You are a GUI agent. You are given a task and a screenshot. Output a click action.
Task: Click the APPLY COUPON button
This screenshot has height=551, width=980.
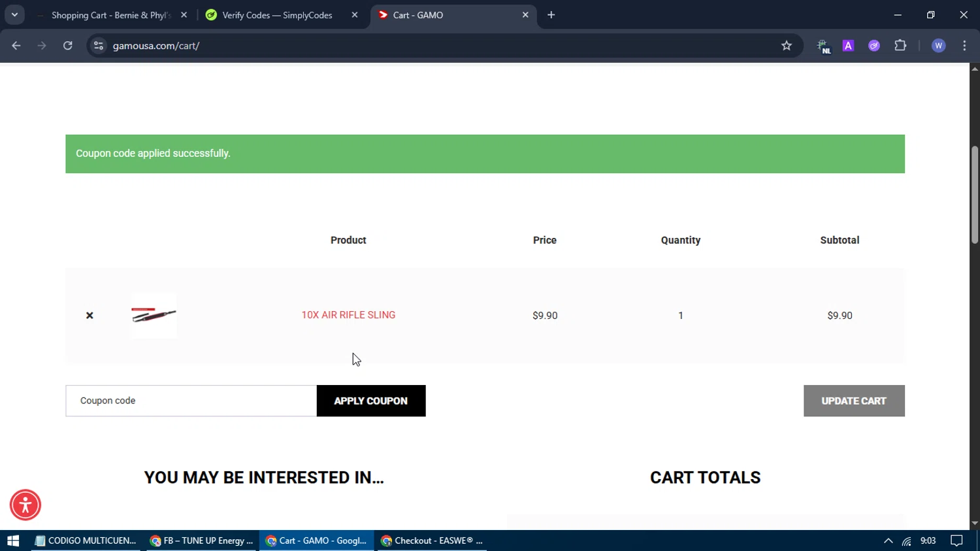pyautogui.click(x=371, y=401)
